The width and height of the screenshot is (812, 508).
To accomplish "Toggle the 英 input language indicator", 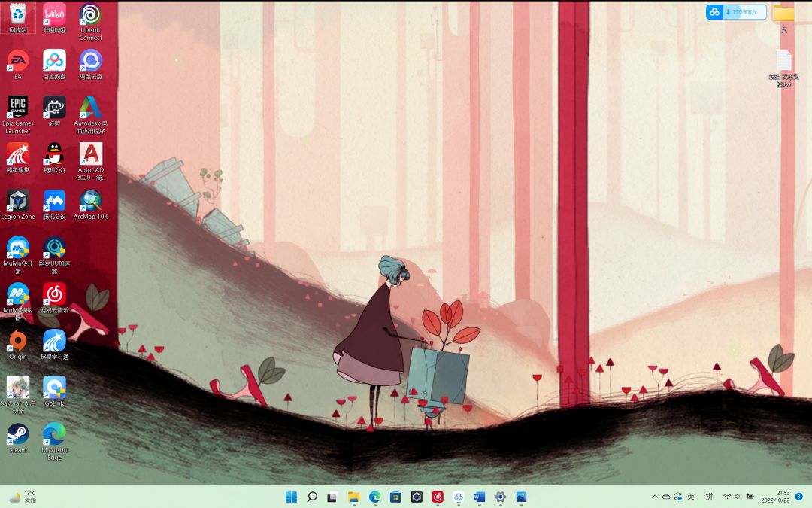I will (691, 497).
